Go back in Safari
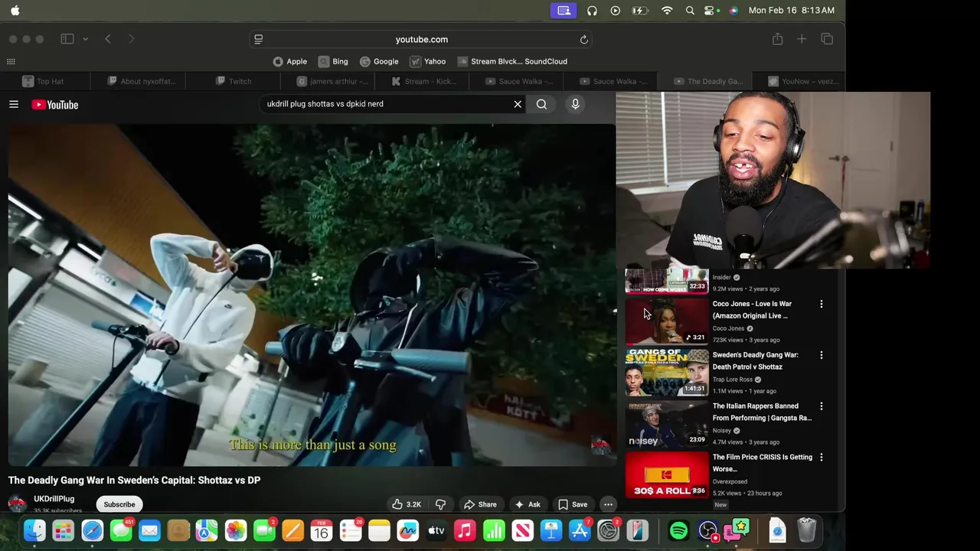Image resolution: width=980 pixels, height=551 pixels. point(108,39)
